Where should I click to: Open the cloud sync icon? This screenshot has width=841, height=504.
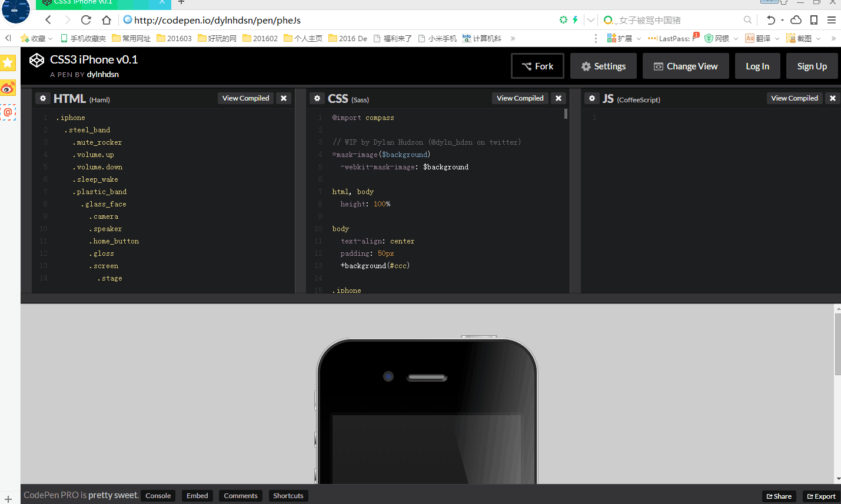pos(796,20)
